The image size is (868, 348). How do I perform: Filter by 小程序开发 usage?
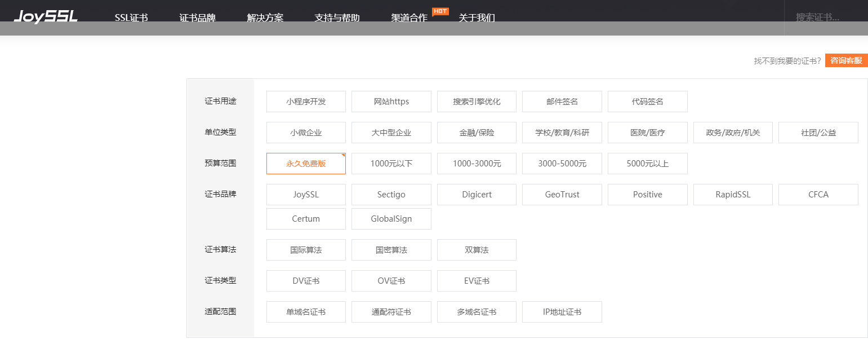point(306,102)
